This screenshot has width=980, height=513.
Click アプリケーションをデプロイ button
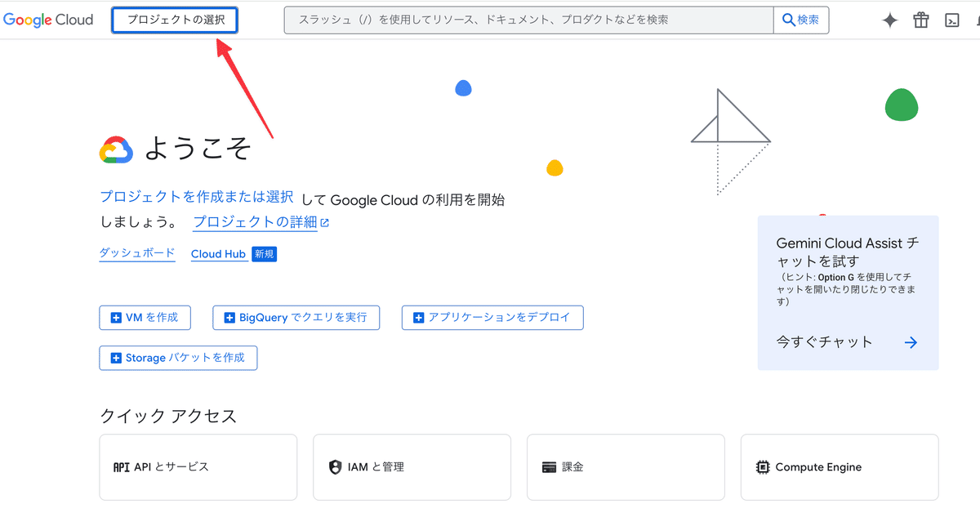492,317
